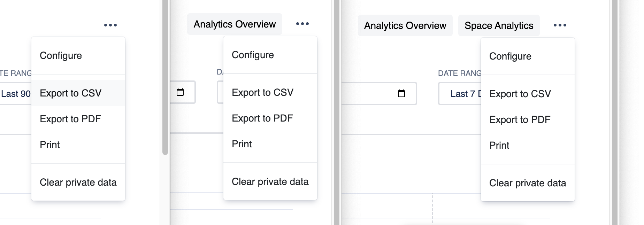
Task: Select Export to PDF in the rightmost menu
Action: click(520, 119)
